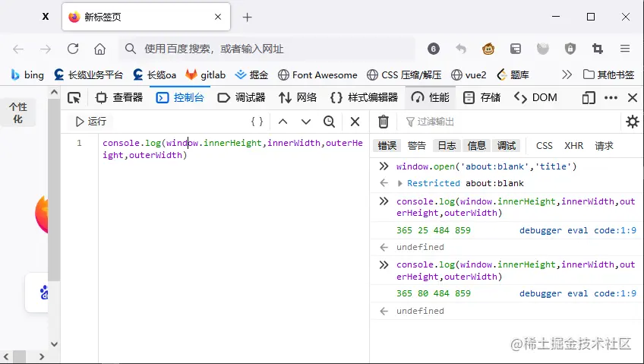Image resolution: width=644 pixels, height=364 pixels.
Task: Open the 题库 bookmark
Action: pos(513,74)
